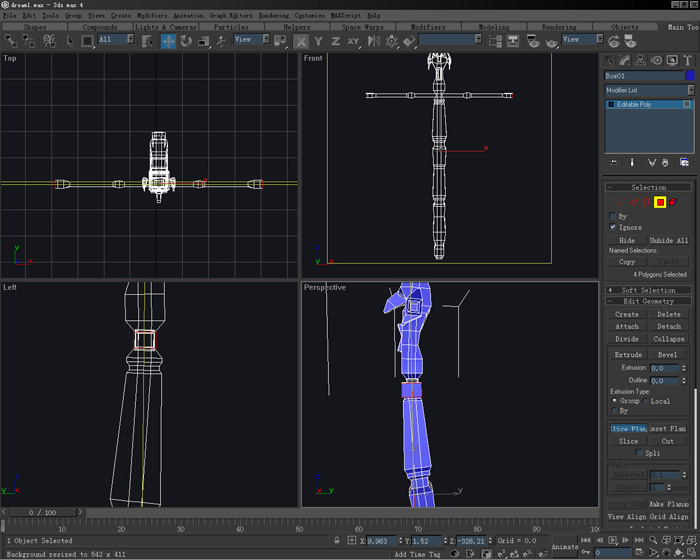700x560 pixels.
Task: Switch to the Hierarchy command panel
Action: tap(640, 61)
